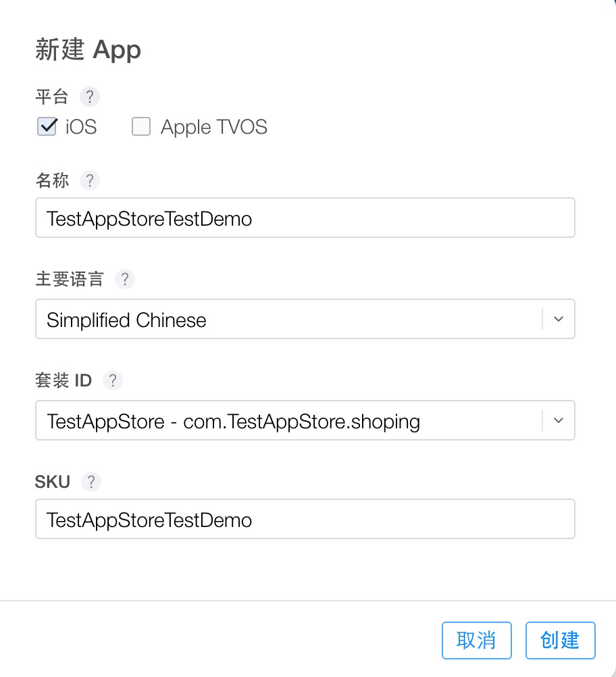Screen dimensions: 616x677
Task: Open the help tooltip next to 名称
Action: 89,180
